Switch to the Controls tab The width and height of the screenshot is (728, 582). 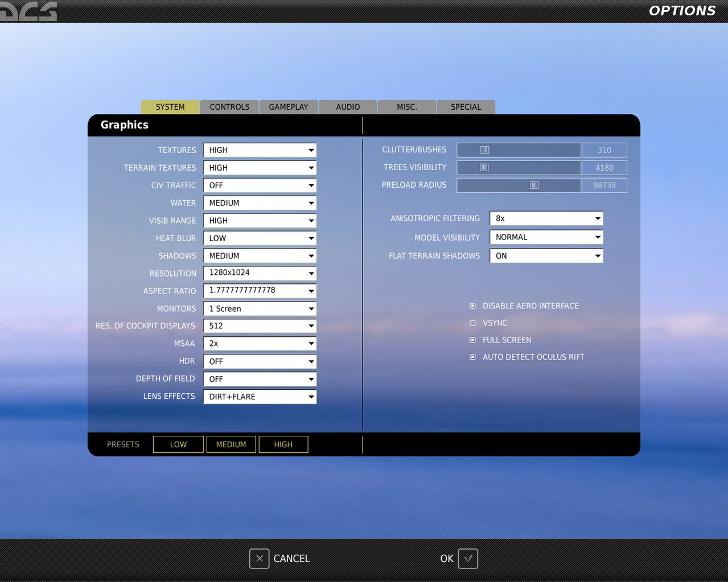(229, 107)
